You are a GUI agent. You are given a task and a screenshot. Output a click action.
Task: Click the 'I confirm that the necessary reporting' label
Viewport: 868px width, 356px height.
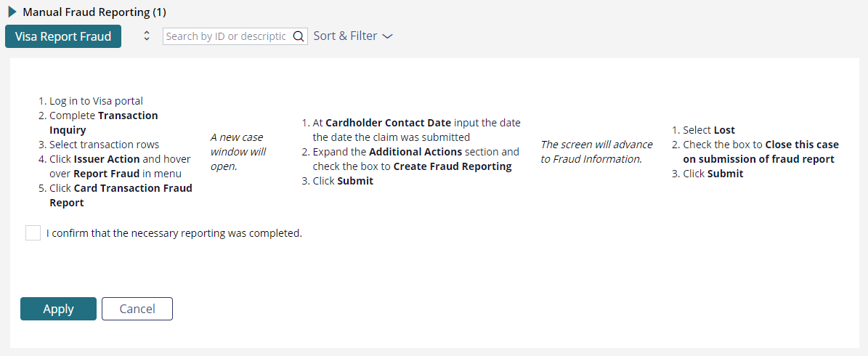174,233
